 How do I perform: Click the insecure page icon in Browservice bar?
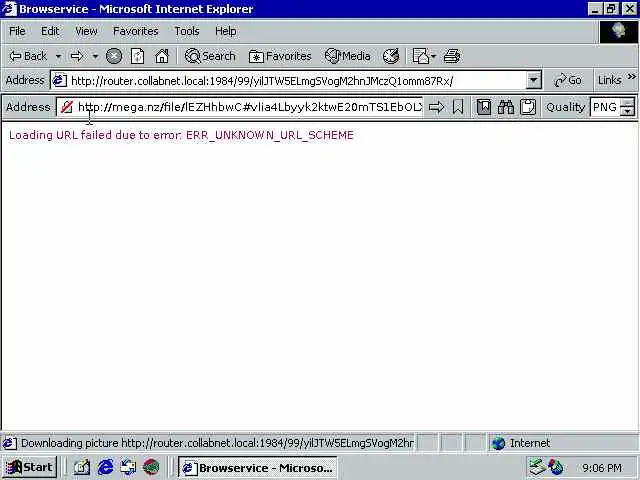click(x=67, y=107)
